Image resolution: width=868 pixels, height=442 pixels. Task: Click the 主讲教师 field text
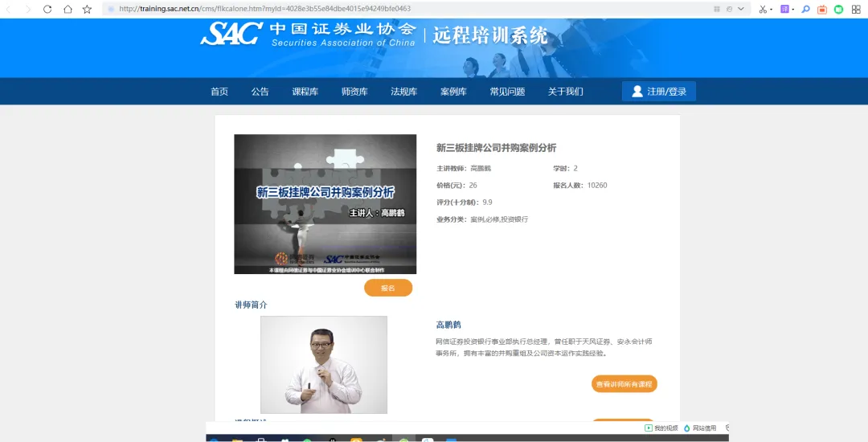[x=464, y=168]
